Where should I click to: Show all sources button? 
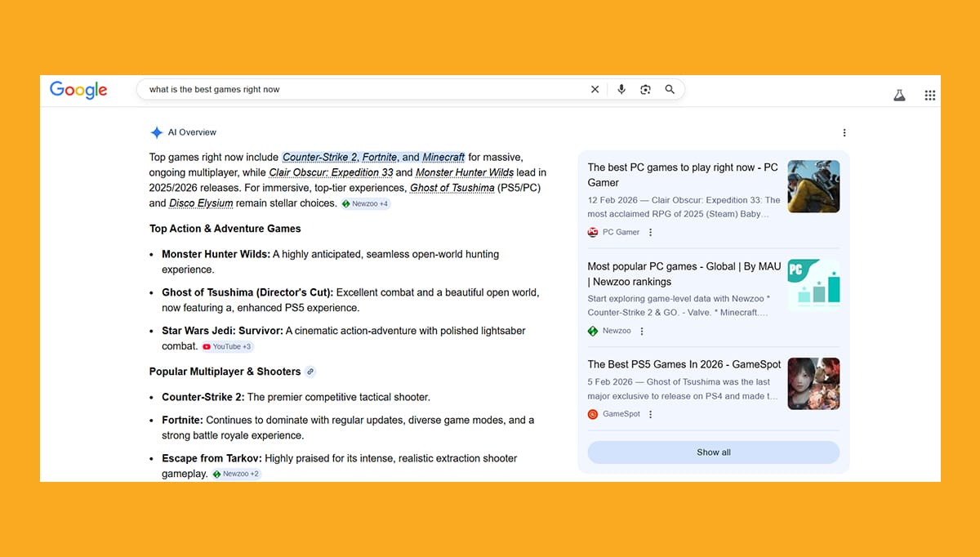point(714,452)
